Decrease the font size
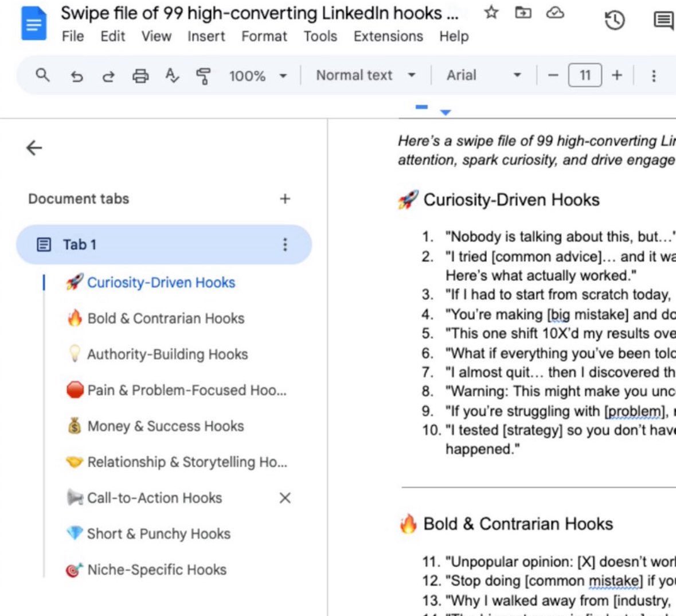676x616 pixels. (x=553, y=76)
